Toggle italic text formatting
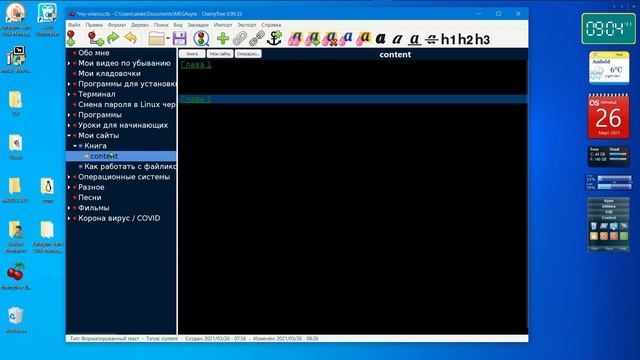This screenshot has height=360, width=640. pos(397,39)
